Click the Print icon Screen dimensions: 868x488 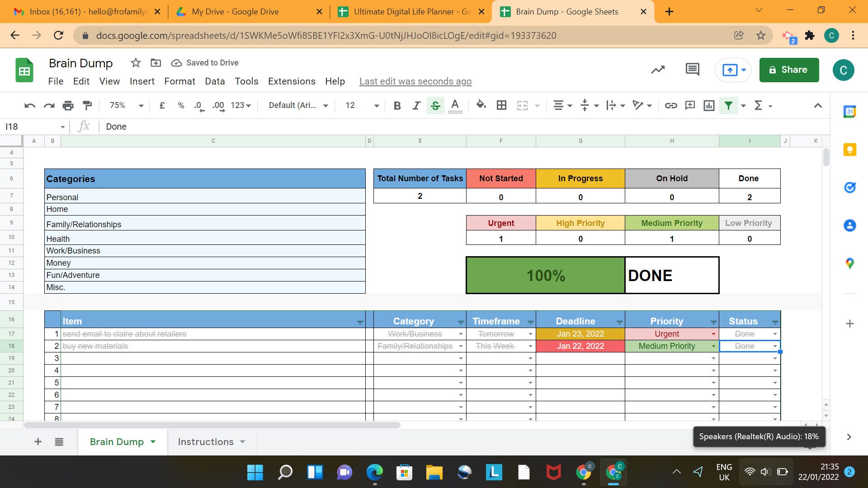(x=68, y=105)
